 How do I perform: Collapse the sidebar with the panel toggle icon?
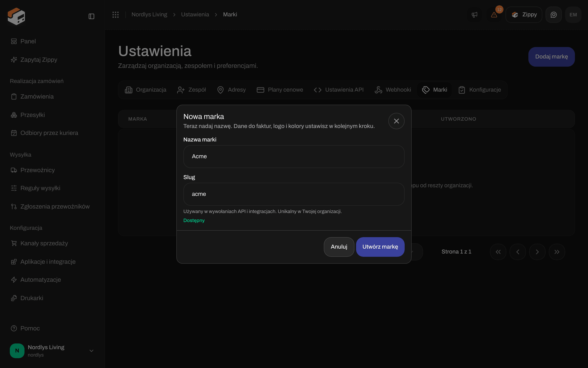coord(91,16)
